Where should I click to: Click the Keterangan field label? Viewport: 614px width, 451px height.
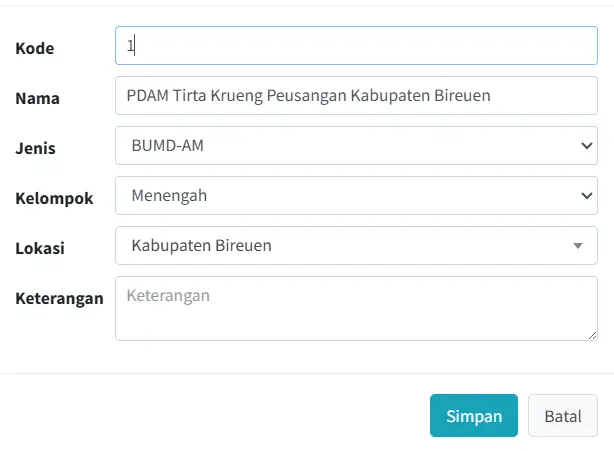59,298
